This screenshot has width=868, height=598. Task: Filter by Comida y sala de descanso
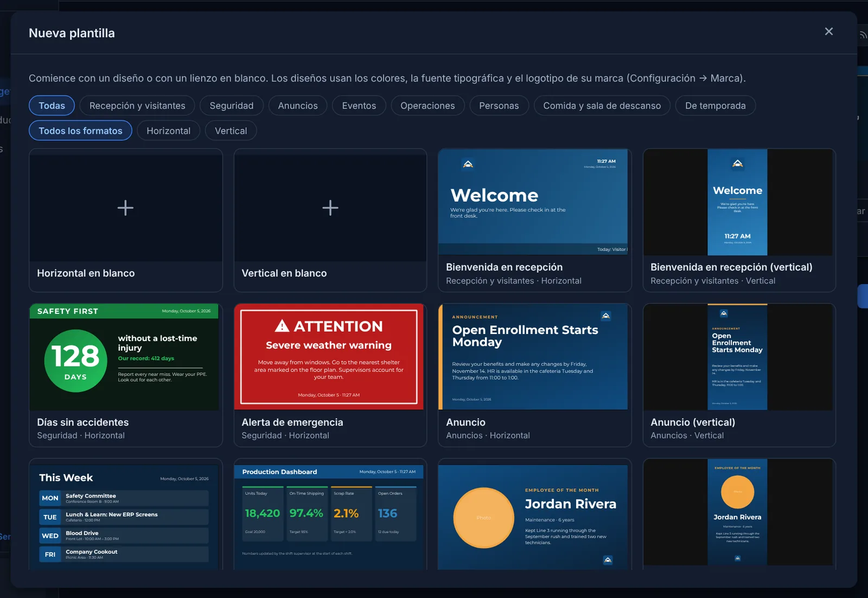602,106
